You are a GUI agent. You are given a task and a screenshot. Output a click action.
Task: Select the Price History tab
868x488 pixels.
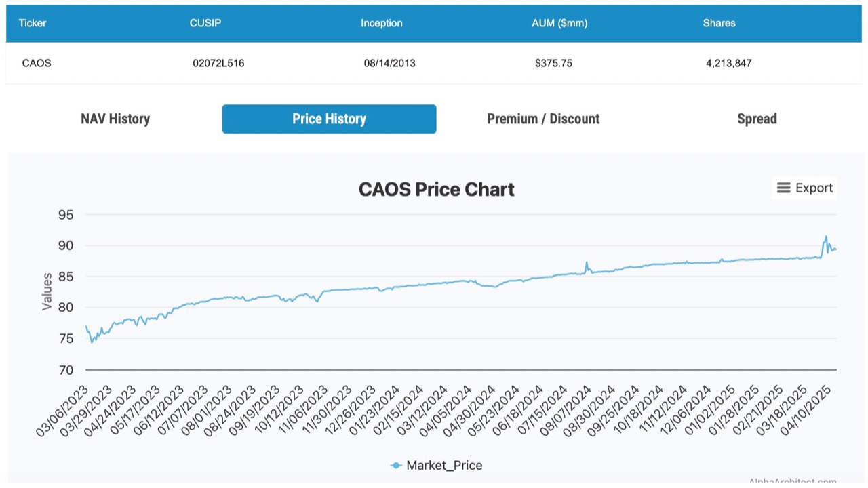pyautogui.click(x=329, y=119)
